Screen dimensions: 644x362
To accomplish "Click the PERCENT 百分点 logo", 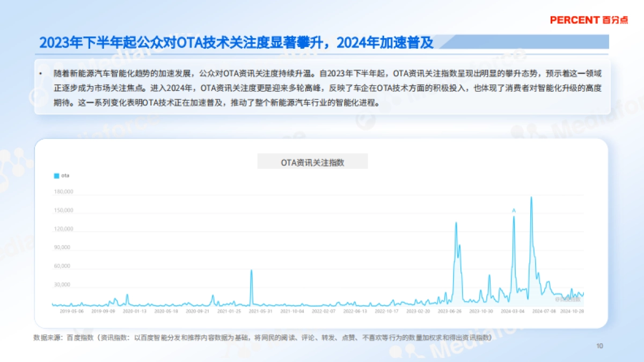I will click(589, 20).
